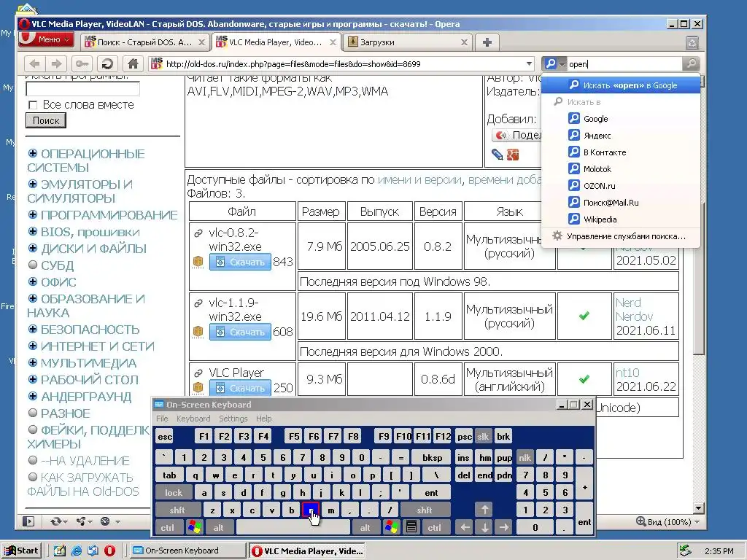Open the Nerd Nerdov author link
This screenshot has height=560, width=747.
point(634,309)
